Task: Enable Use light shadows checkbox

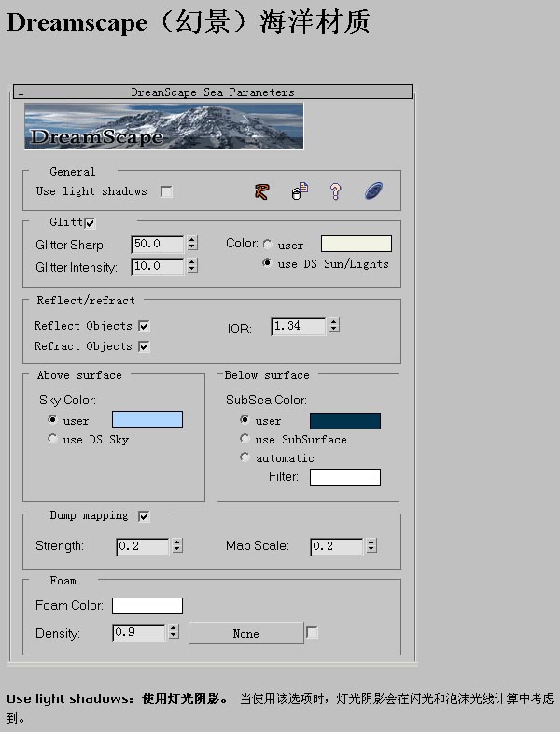Action: coord(166,191)
